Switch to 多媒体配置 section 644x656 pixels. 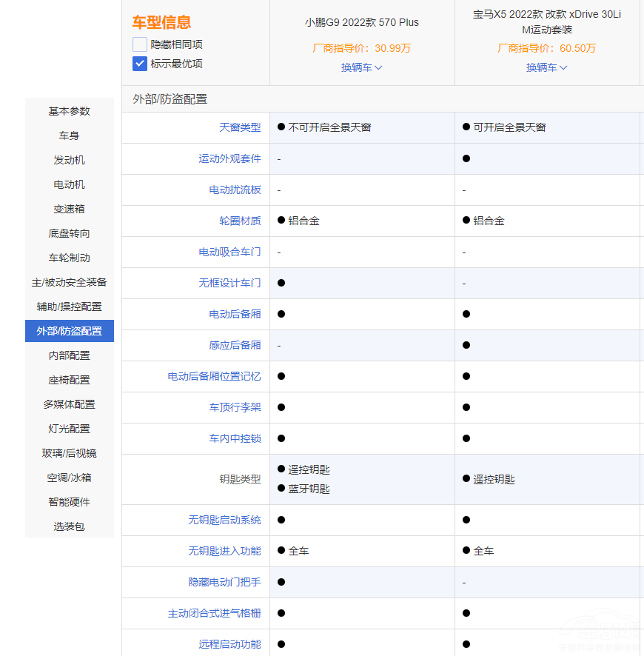(x=70, y=404)
